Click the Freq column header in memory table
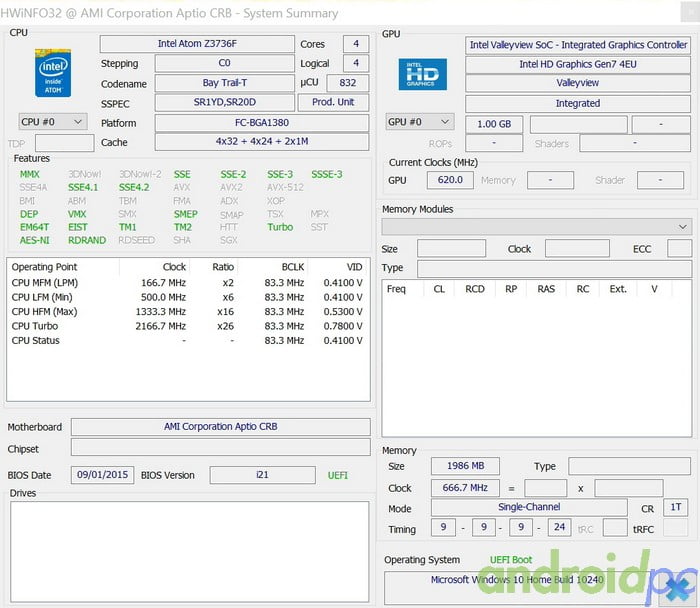Viewport: 700px width, 608px height. [x=396, y=289]
